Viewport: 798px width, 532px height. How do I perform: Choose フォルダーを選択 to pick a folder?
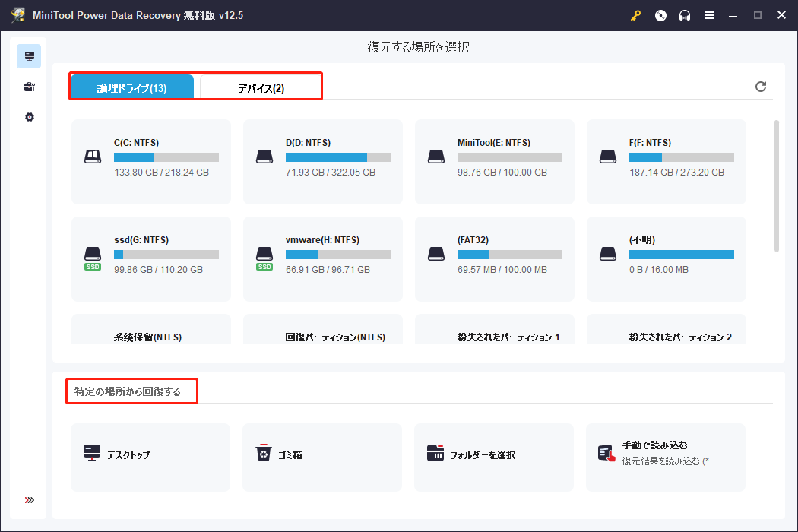click(494, 458)
